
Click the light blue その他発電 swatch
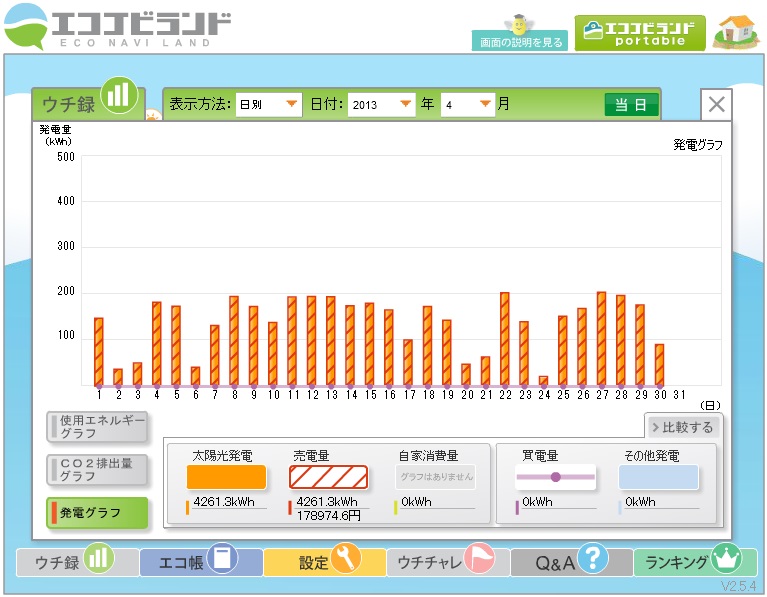pos(658,477)
